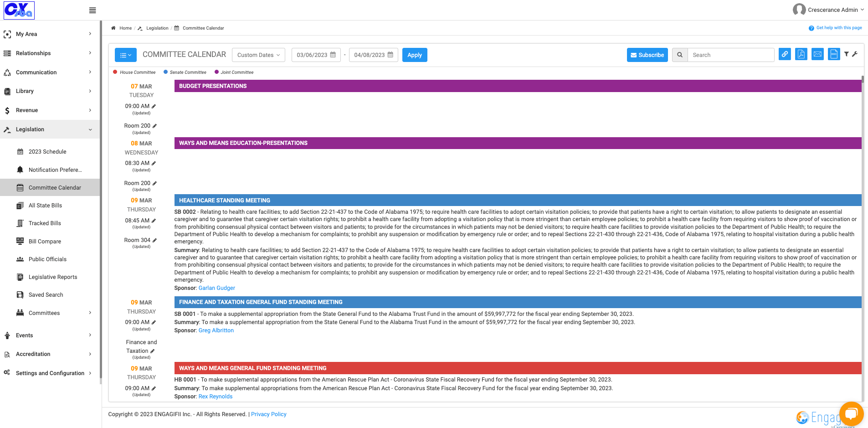This screenshot has height=428, width=868.
Task: Click the search magnifier icon
Action: (680, 55)
